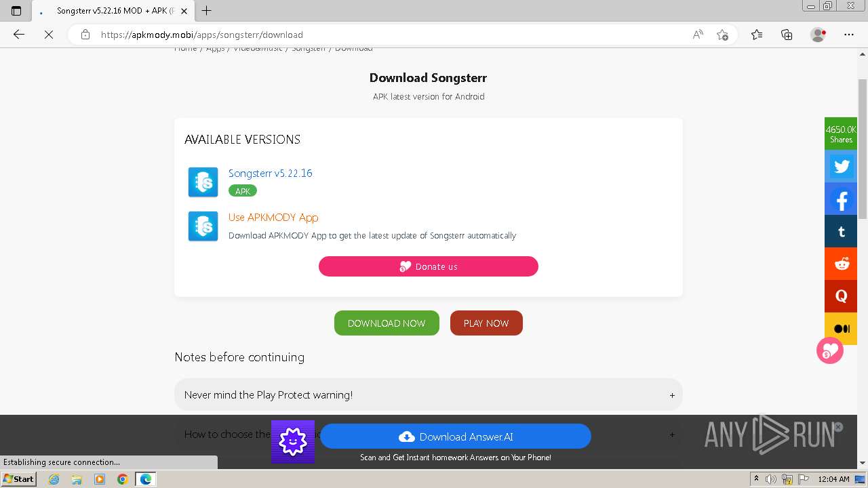
Task: Click the Apps breadcrumb link
Action: [215, 49]
